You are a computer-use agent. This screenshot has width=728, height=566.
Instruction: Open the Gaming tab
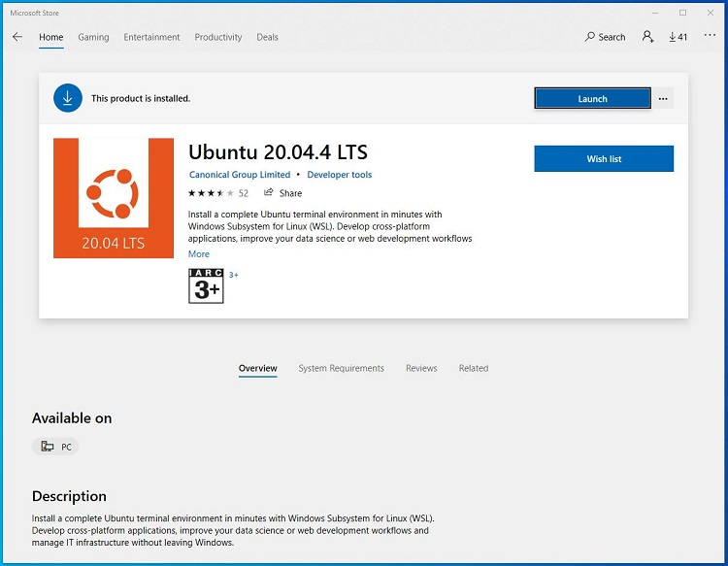click(93, 37)
